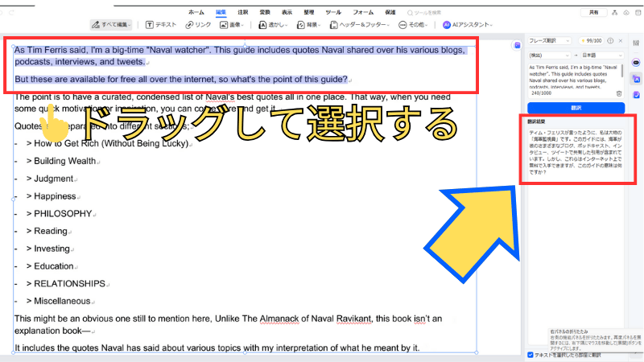
Task: Click the share-tree icon next to 共有
Action: [x=614, y=13]
